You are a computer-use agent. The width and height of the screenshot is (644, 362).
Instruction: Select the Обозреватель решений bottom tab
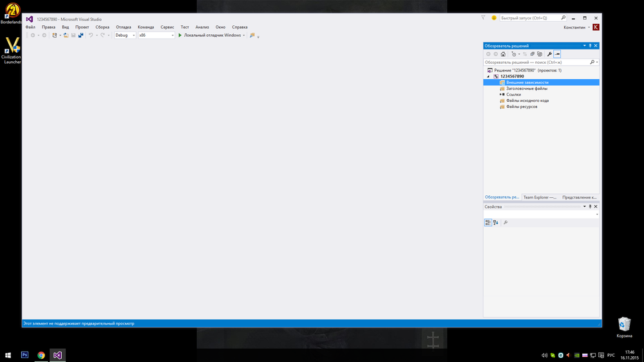(502, 197)
